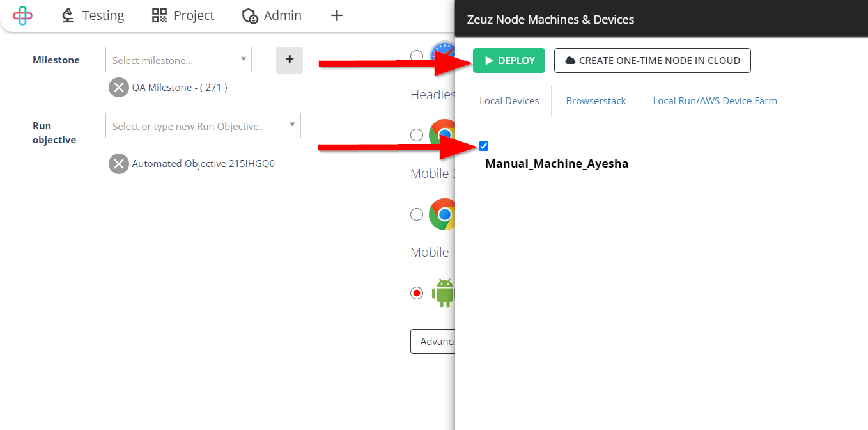Click the Chrome icon above Mobile label
The image size is (868, 430).
(x=442, y=214)
